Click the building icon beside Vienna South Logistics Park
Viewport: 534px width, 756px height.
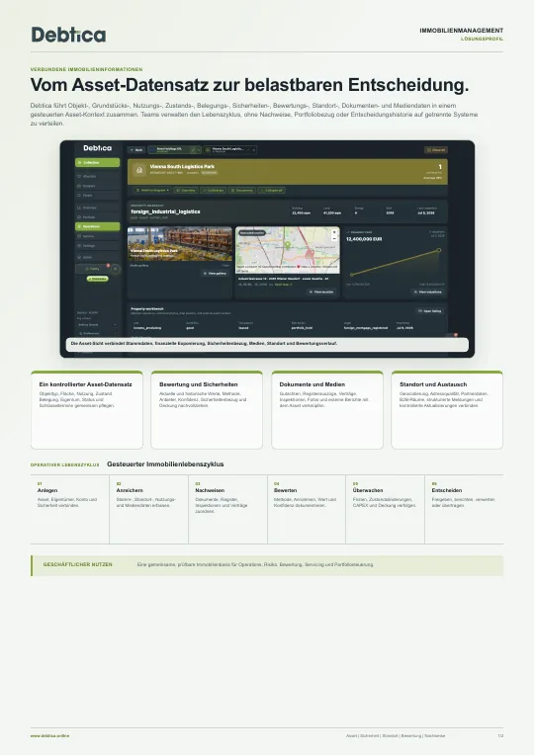pyautogui.click(x=139, y=170)
